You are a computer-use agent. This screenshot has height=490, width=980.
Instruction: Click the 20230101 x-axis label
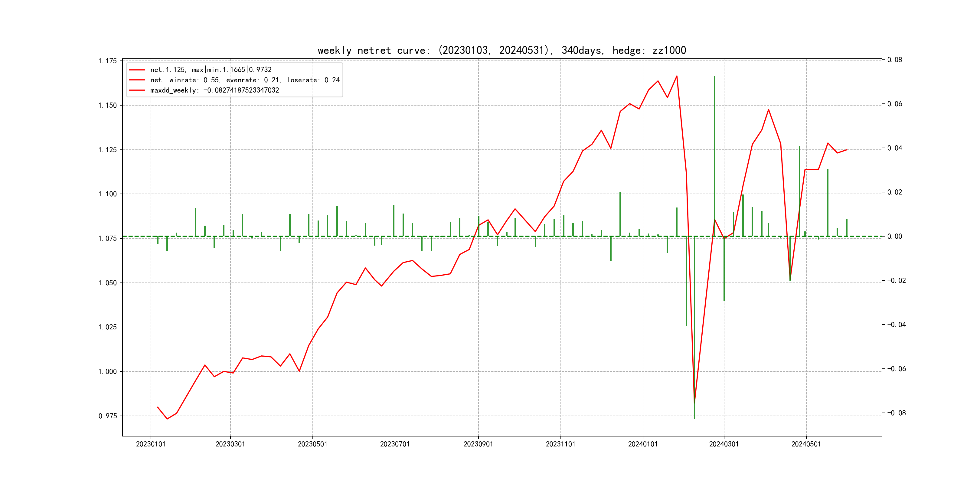pos(151,444)
